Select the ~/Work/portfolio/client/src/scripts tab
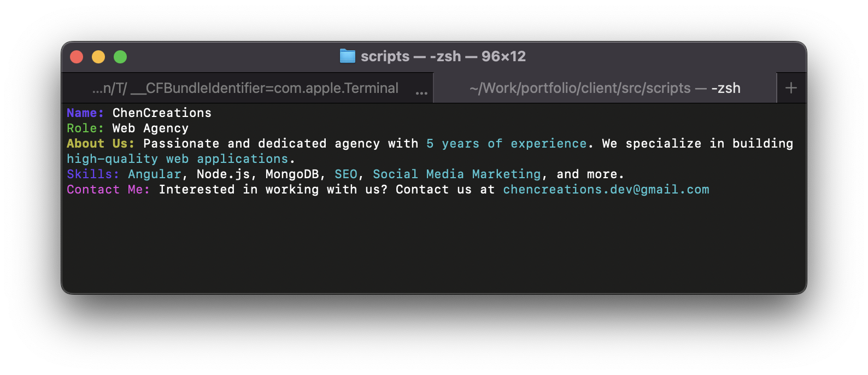 pyautogui.click(x=605, y=88)
